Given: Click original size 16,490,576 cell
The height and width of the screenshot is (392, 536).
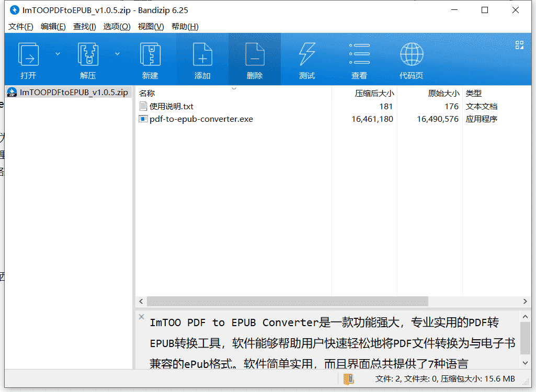Looking at the screenshot, I should point(438,119).
